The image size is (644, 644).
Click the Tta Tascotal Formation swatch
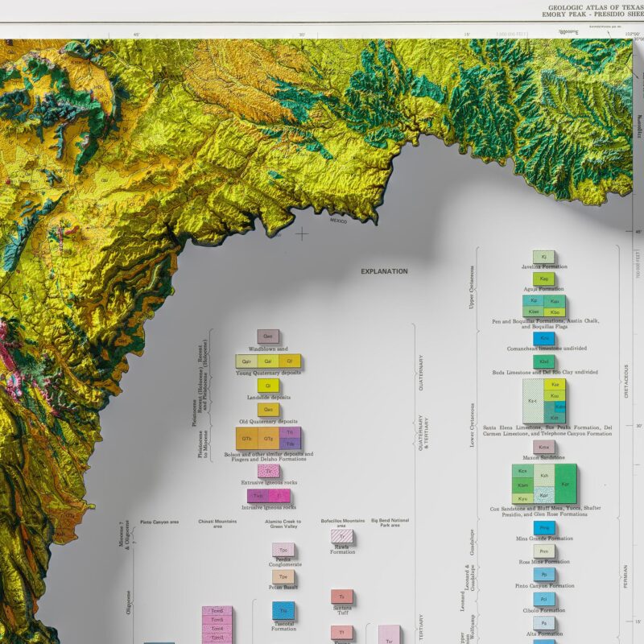pos(283,611)
